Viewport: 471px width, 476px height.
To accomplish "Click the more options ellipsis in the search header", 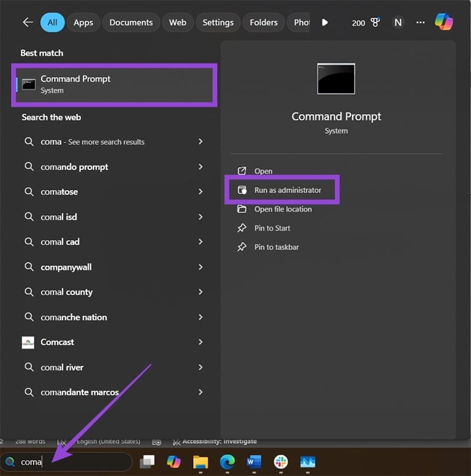I will (x=420, y=22).
